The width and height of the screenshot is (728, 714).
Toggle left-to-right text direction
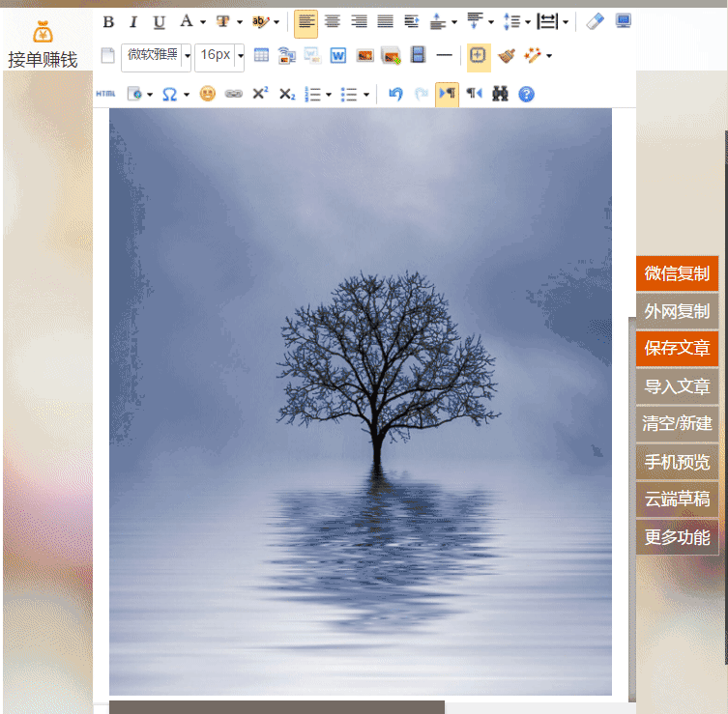[x=447, y=95]
